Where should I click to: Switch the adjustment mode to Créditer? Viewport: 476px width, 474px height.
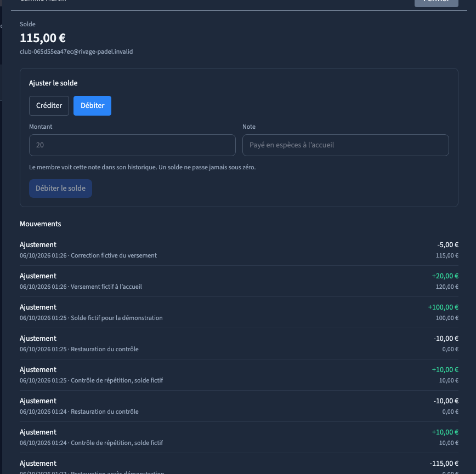click(x=49, y=106)
